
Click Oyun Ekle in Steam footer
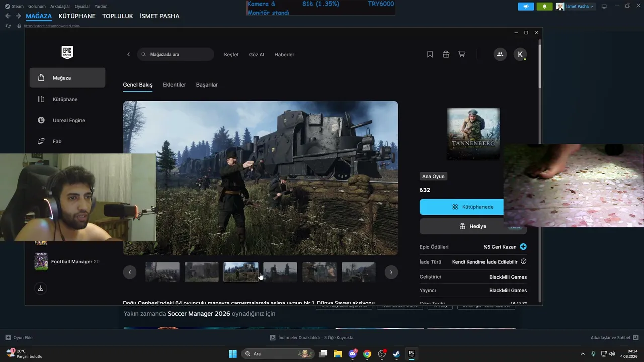click(19, 338)
